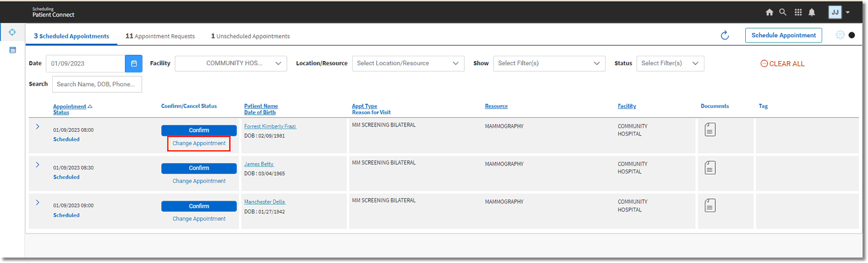Open patient James Betty
The image size is (868, 263).
tap(259, 164)
